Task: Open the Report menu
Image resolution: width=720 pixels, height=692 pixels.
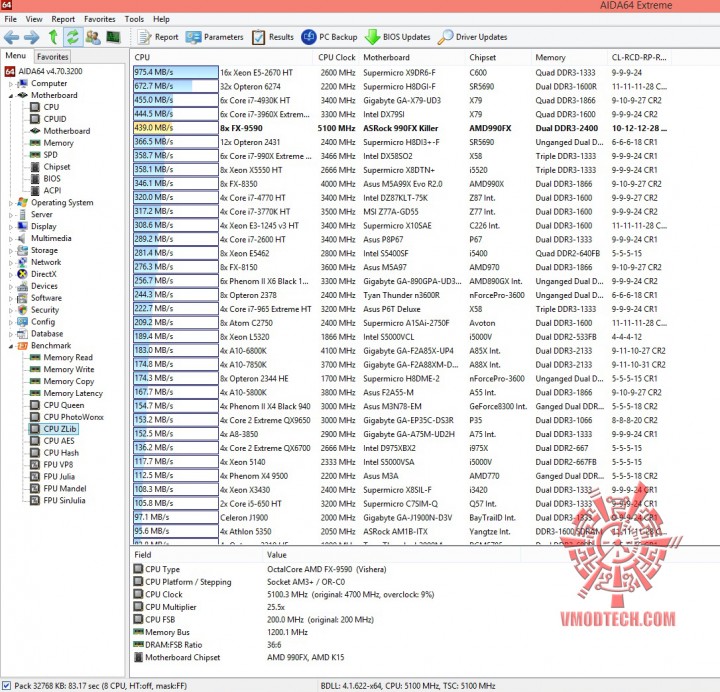Action: (x=63, y=19)
